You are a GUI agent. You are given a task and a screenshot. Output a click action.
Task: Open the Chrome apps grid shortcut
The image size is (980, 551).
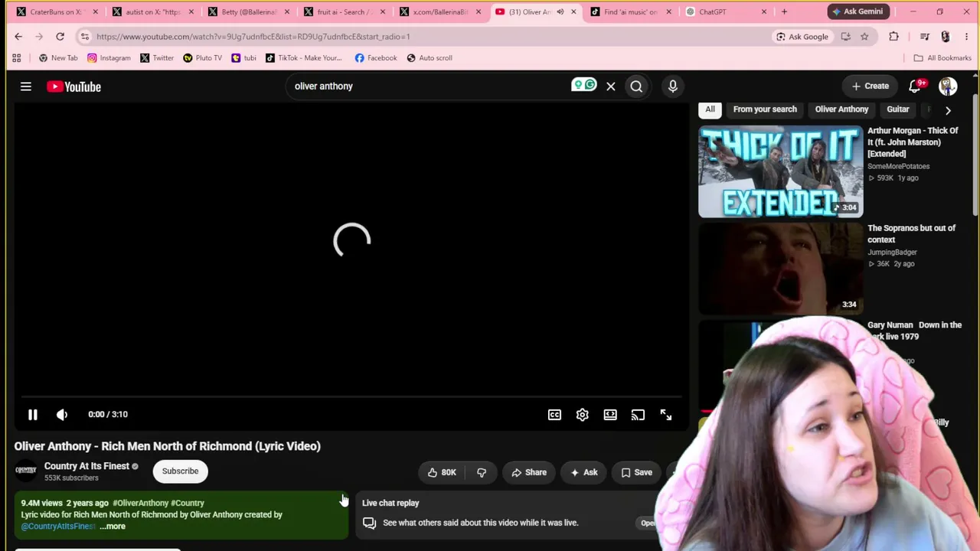(x=16, y=58)
